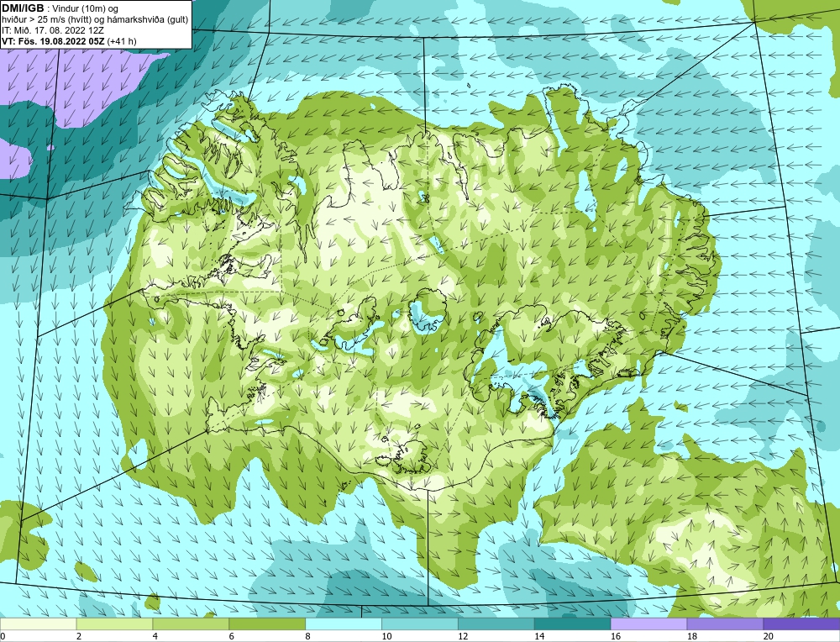Click the violet 18–20 m/s legend swatch
The image size is (840, 642).
tap(726, 624)
